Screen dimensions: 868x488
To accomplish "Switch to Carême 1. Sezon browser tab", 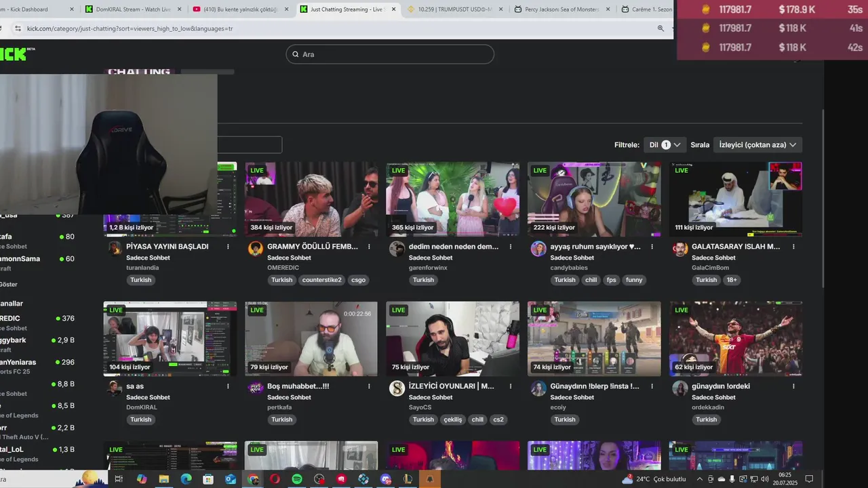I will point(646,9).
